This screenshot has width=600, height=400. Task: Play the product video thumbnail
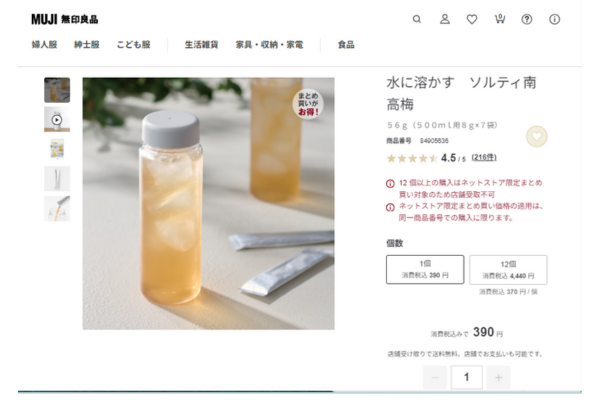(x=57, y=120)
